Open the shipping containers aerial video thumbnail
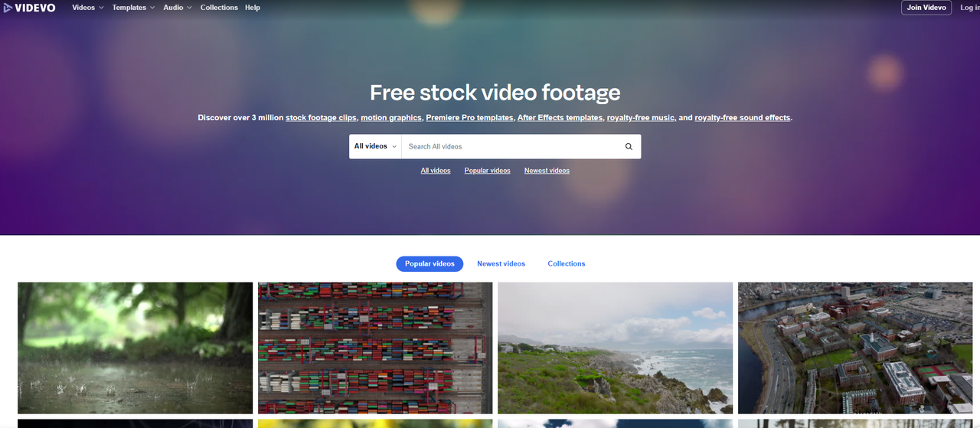This screenshot has width=980, height=428. tap(375, 348)
